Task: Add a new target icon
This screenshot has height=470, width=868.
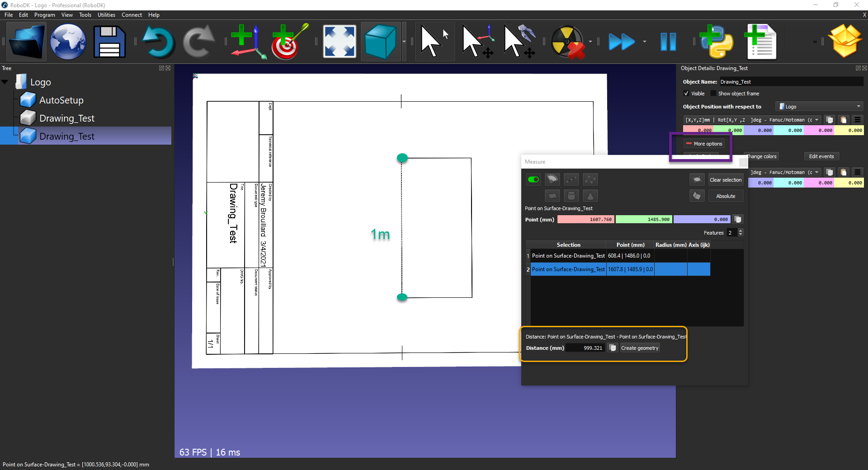Action: (x=289, y=42)
